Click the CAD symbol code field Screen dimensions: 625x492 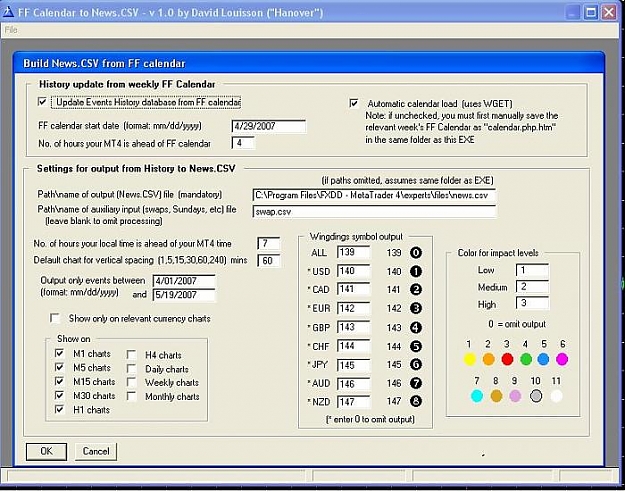pyautogui.click(x=354, y=289)
